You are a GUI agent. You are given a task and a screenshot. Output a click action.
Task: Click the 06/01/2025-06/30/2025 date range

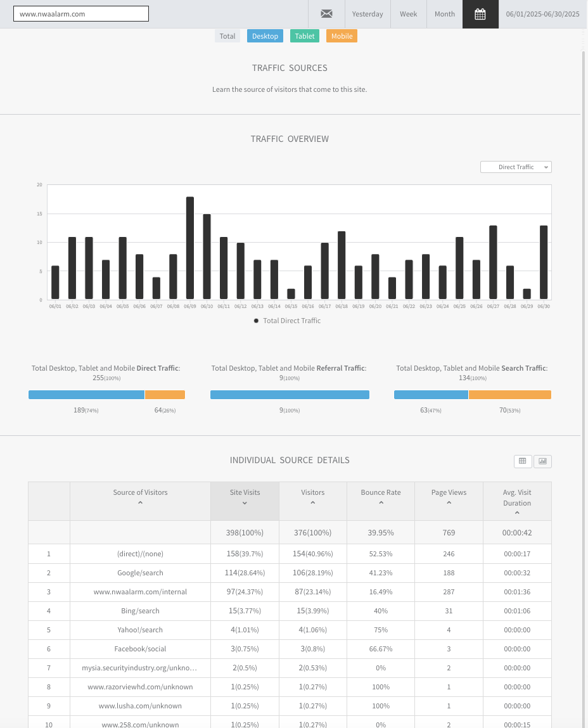pos(542,14)
